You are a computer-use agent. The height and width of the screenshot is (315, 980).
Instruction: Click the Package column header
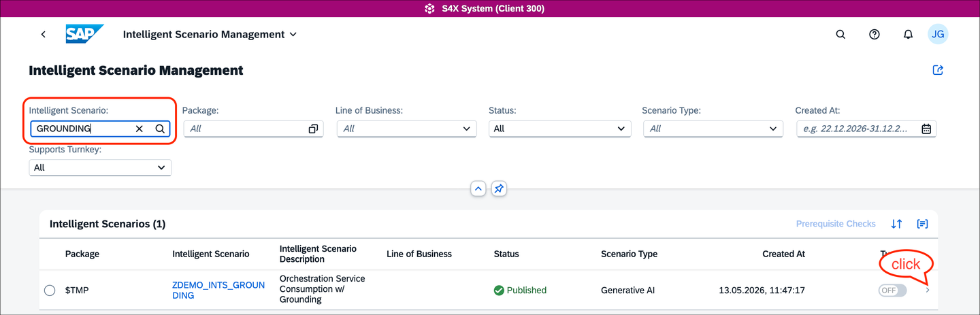click(82, 254)
